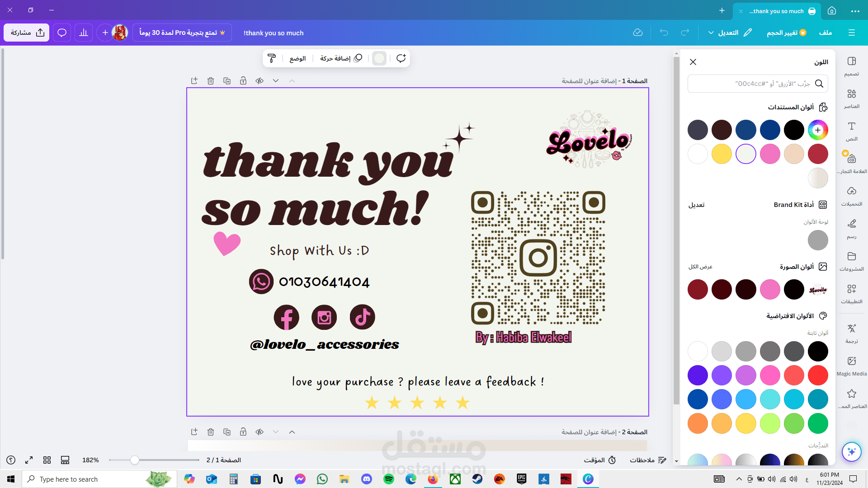Image resolution: width=868 pixels, height=488 pixels.
Task: Lock page 1
Action: (243, 81)
